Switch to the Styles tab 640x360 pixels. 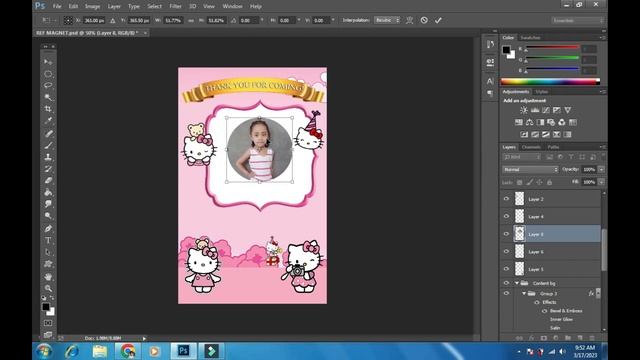pos(542,92)
